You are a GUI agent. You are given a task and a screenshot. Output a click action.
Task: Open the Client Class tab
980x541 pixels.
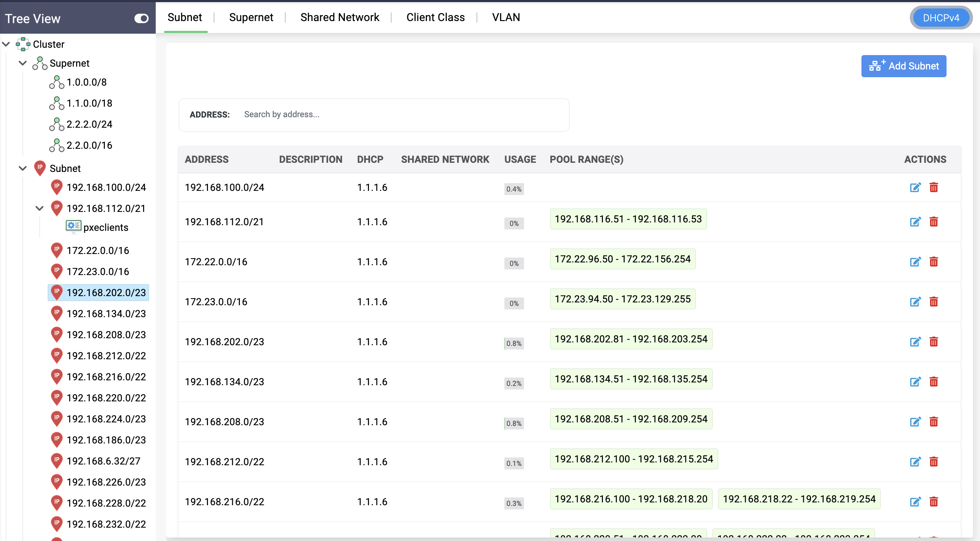436,17
